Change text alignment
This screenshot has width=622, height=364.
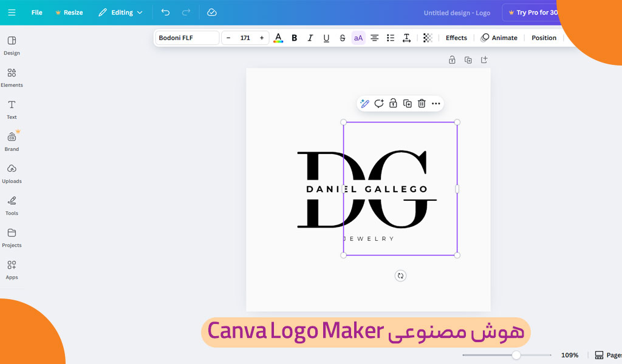374,38
